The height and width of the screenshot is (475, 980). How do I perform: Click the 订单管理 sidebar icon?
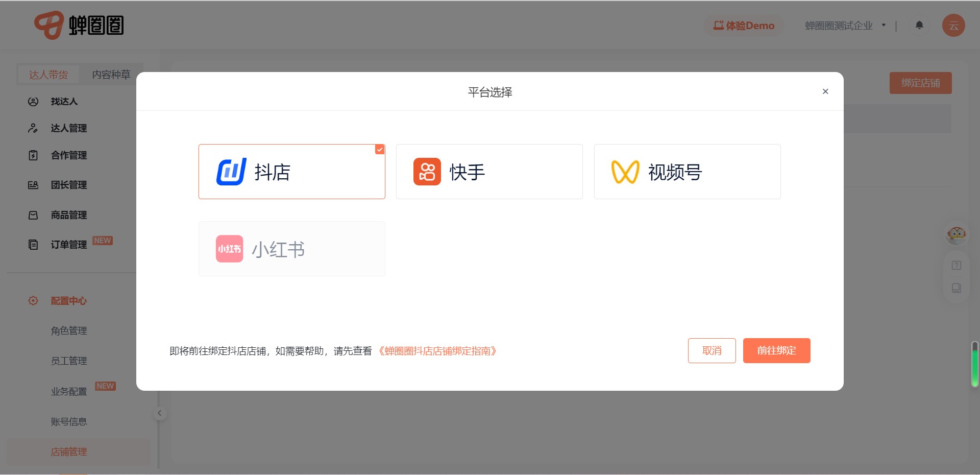tap(33, 245)
